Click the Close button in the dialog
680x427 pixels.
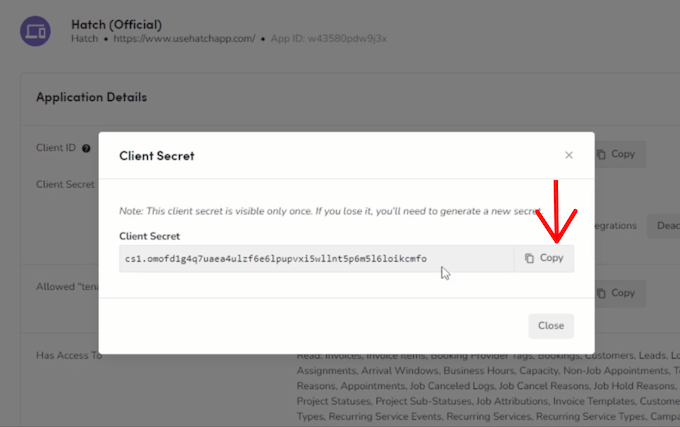(550, 325)
